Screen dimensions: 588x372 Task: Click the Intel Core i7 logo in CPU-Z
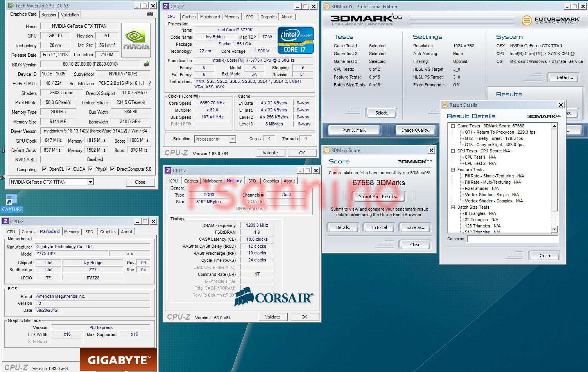tap(296, 40)
